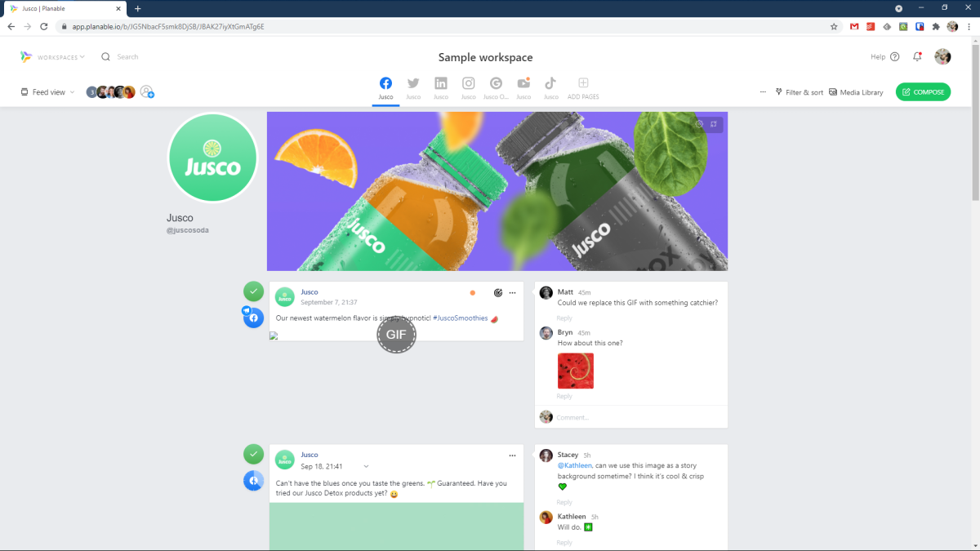Image resolution: width=980 pixels, height=551 pixels.
Task: Open the user avatar menu in app header
Action: [942, 56]
